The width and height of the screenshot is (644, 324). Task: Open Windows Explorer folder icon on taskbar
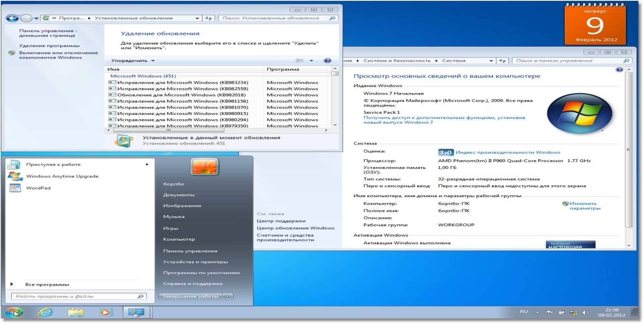pos(76,312)
